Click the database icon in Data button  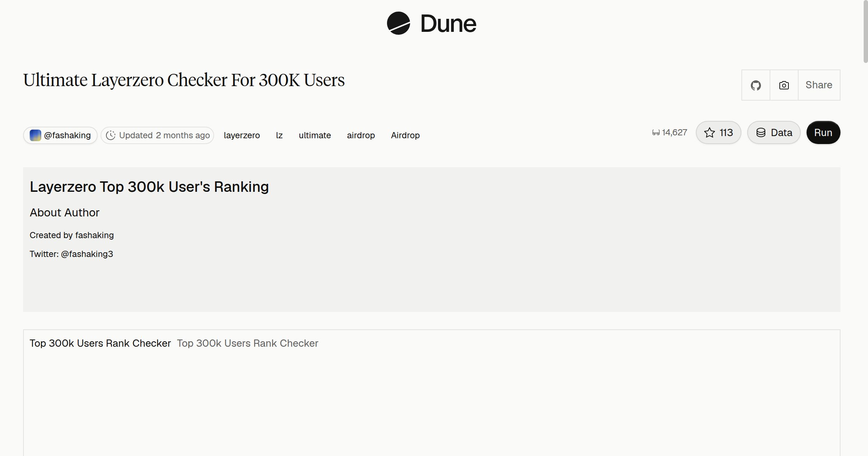coord(761,132)
